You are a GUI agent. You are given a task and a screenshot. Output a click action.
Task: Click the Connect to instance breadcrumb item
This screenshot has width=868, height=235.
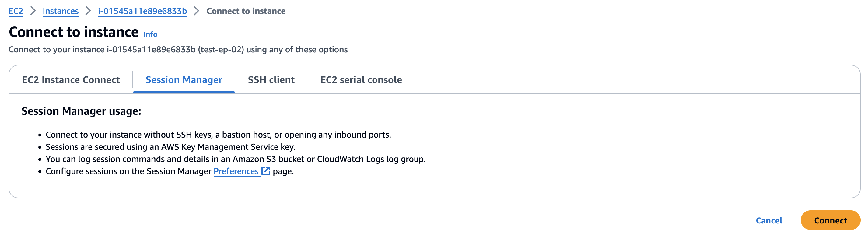[246, 11]
